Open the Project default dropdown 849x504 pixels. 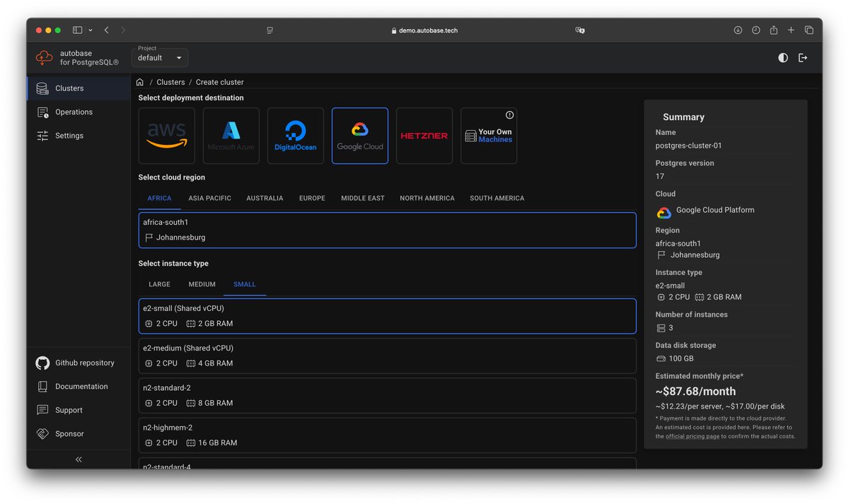tap(160, 57)
